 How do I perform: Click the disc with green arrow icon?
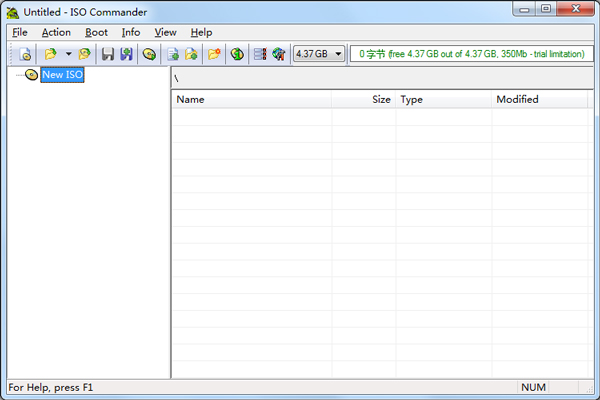[149, 54]
